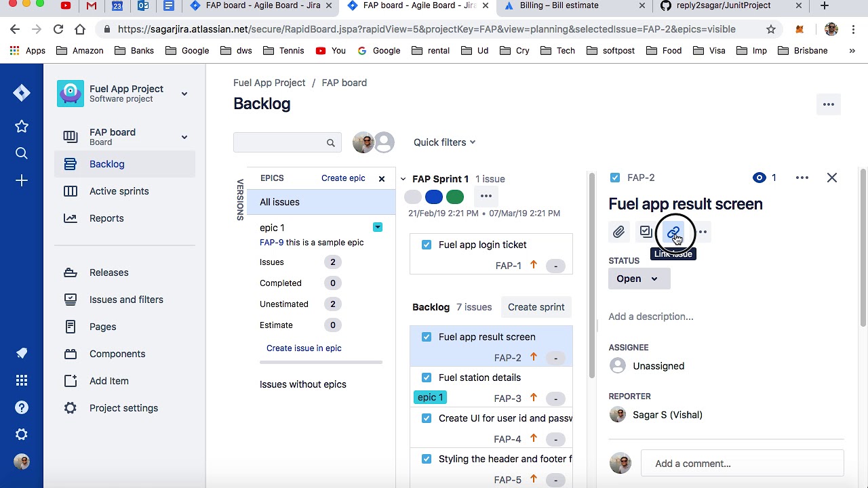Open the Open status dropdown
The height and width of the screenshot is (488, 868).
point(639,279)
